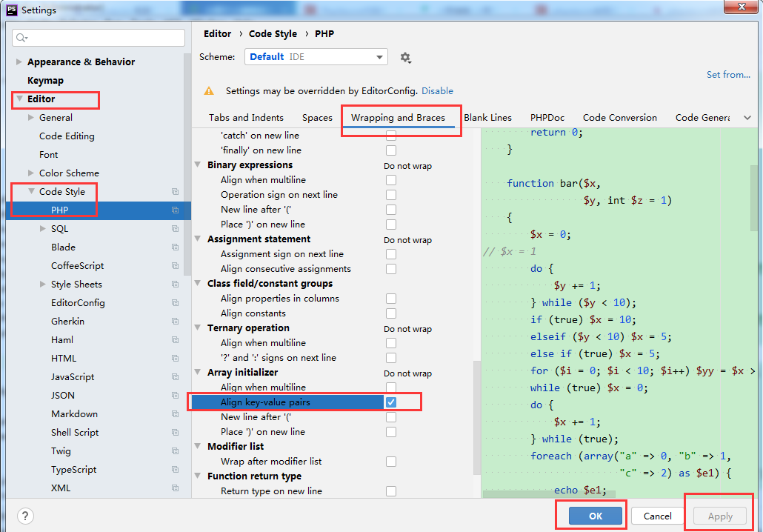
Task: Click the copy icon beside XML
Action: [x=175, y=488]
